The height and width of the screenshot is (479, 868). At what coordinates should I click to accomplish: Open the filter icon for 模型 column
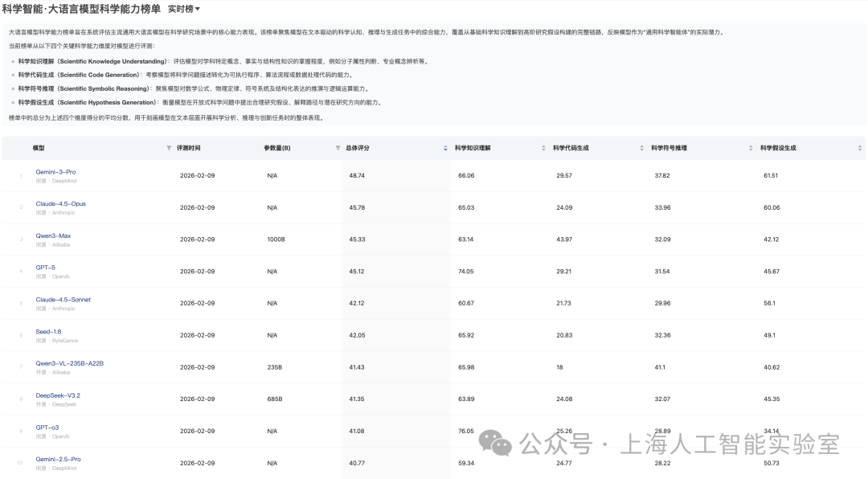168,148
